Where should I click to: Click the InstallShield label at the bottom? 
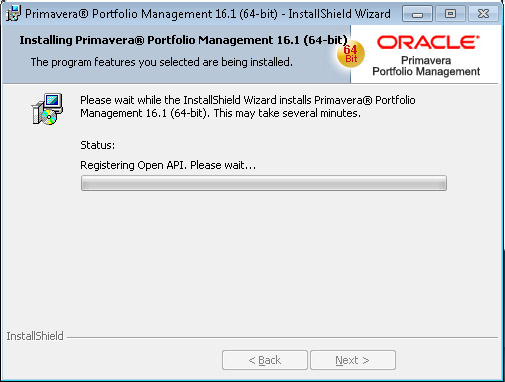[x=35, y=336]
